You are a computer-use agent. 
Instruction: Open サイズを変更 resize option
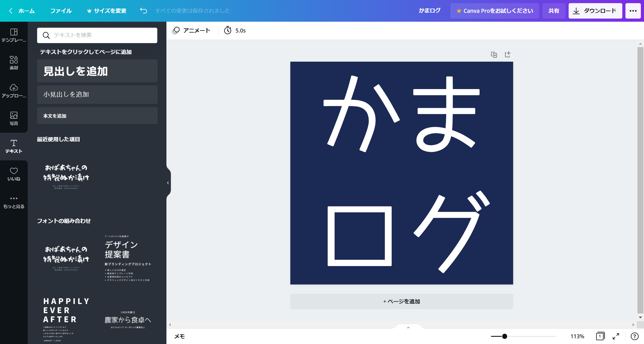[x=106, y=11]
